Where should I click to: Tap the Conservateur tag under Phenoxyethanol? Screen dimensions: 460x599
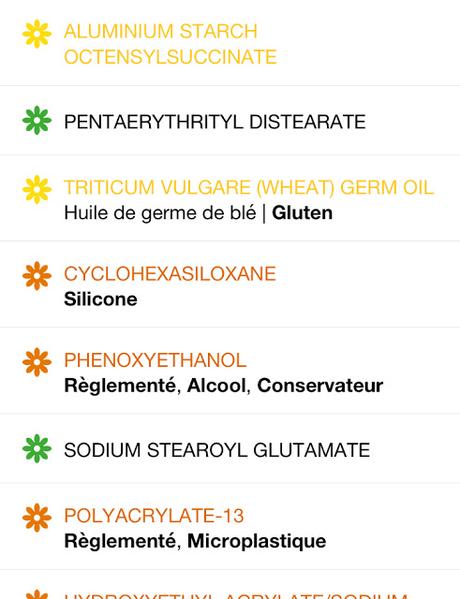(x=320, y=385)
